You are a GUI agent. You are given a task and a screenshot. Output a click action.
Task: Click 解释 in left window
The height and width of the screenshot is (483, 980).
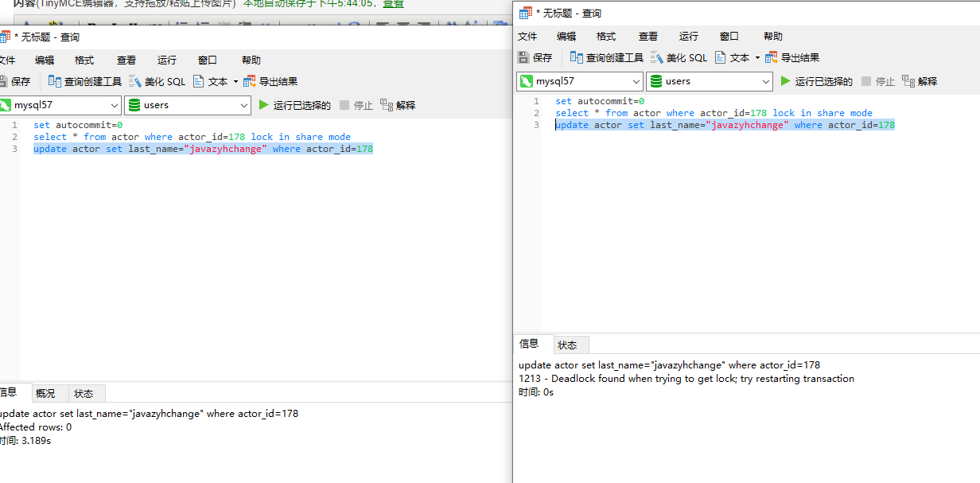coord(398,105)
